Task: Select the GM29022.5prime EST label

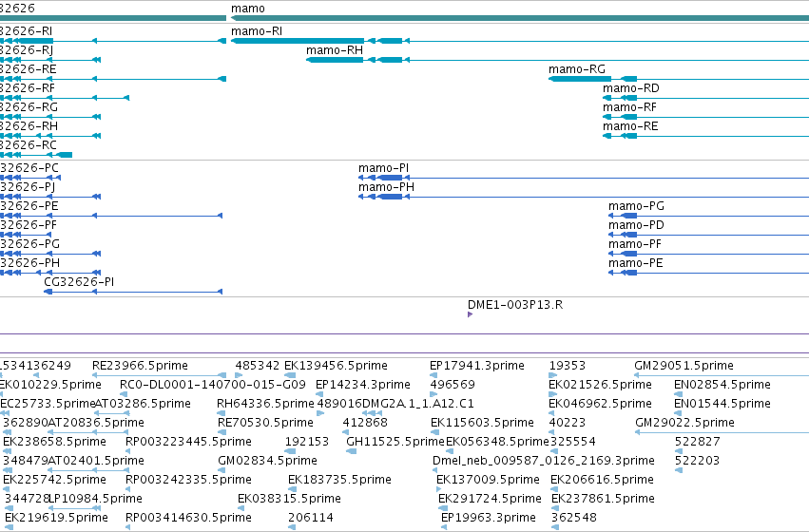Action: tap(685, 423)
